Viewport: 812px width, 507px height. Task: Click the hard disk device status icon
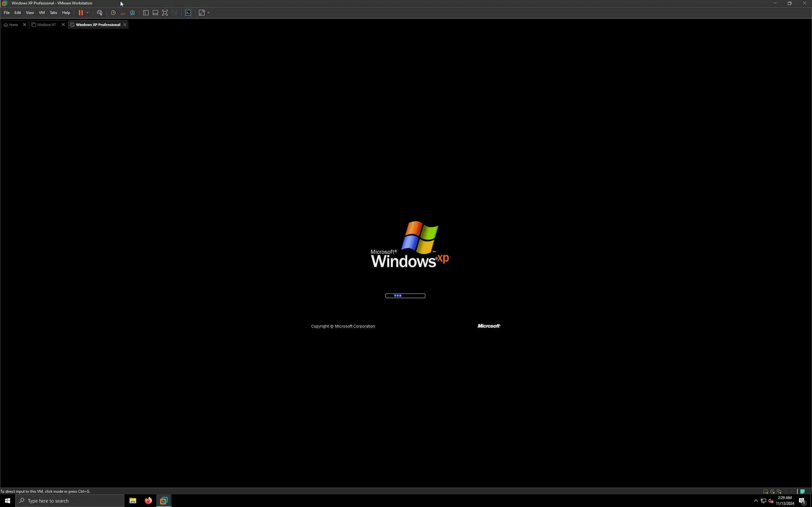click(x=765, y=491)
